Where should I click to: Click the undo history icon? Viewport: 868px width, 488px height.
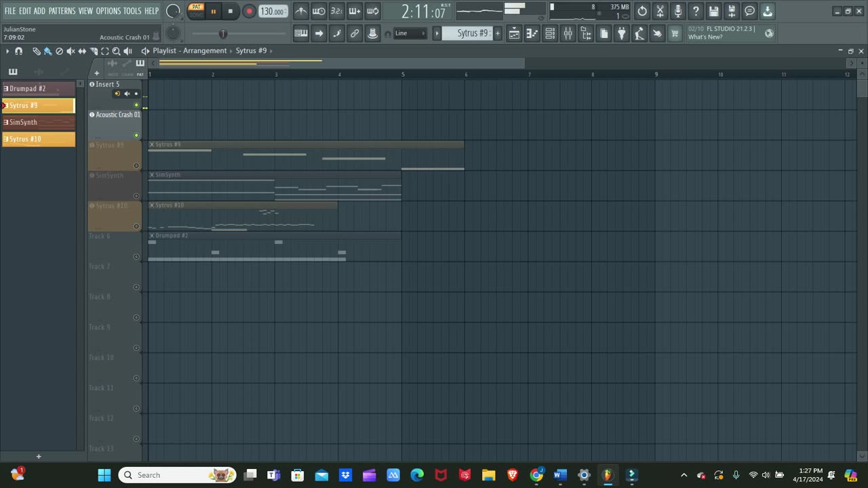642,11
